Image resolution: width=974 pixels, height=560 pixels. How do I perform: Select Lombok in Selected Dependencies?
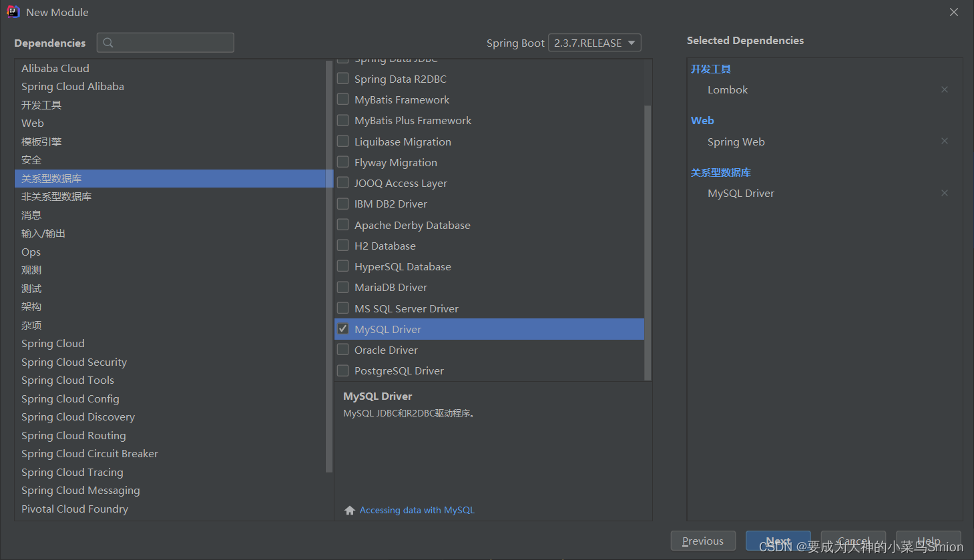click(728, 89)
